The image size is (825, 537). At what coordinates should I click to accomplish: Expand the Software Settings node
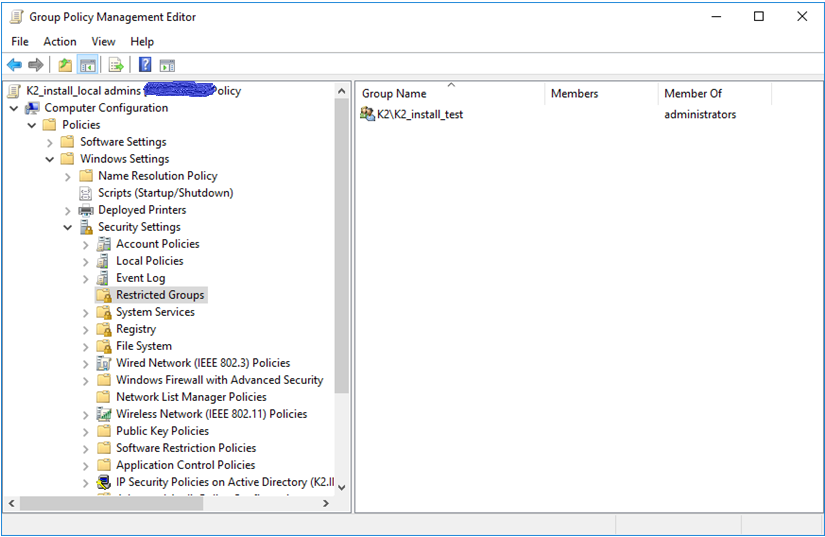click(x=50, y=143)
